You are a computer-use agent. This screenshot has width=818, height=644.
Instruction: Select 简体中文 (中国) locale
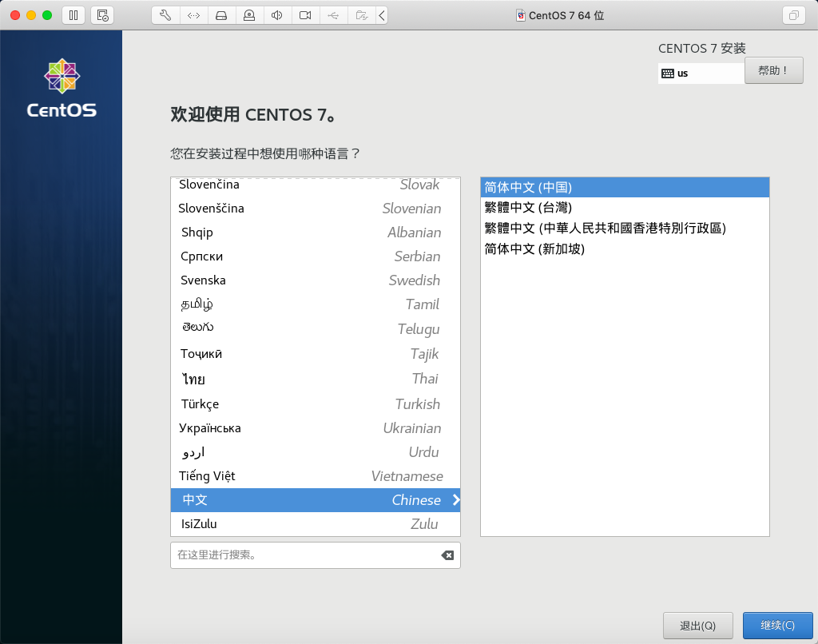pos(625,187)
